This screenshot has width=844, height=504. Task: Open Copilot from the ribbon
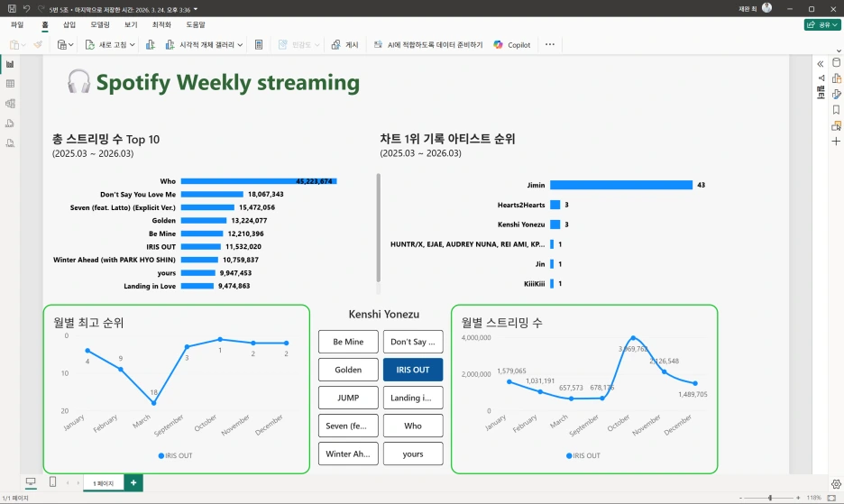coord(512,45)
